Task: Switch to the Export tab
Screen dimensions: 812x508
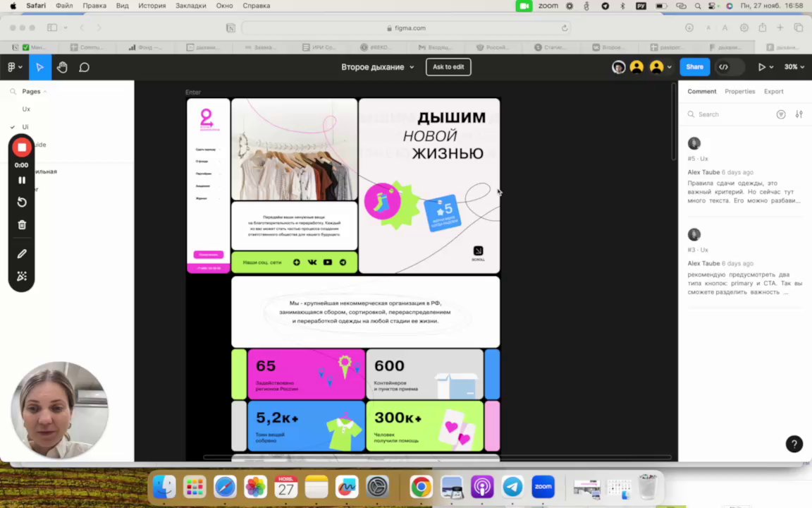Action: pos(774,91)
